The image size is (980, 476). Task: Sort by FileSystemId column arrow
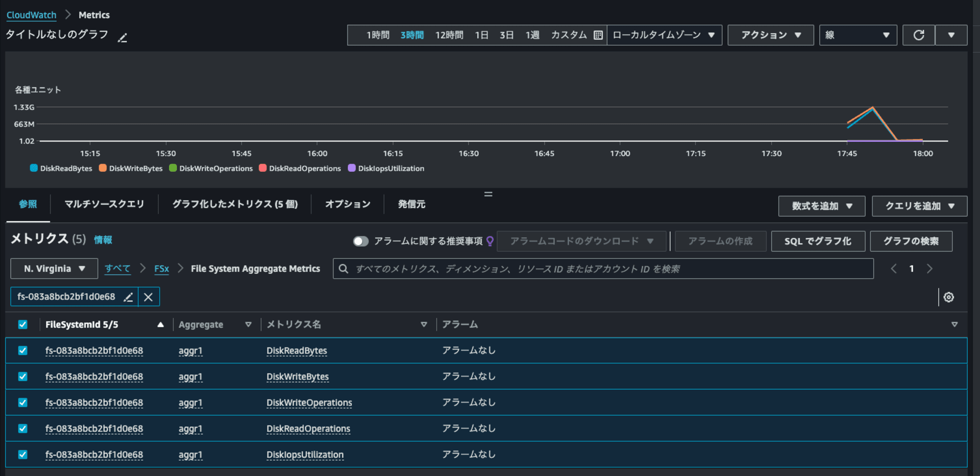[x=160, y=325]
